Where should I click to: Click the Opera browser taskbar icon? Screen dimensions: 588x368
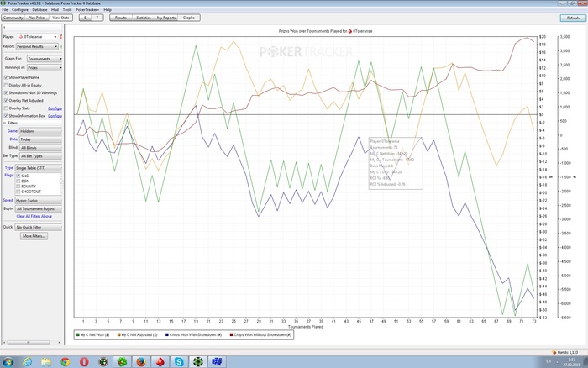[x=84, y=360]
